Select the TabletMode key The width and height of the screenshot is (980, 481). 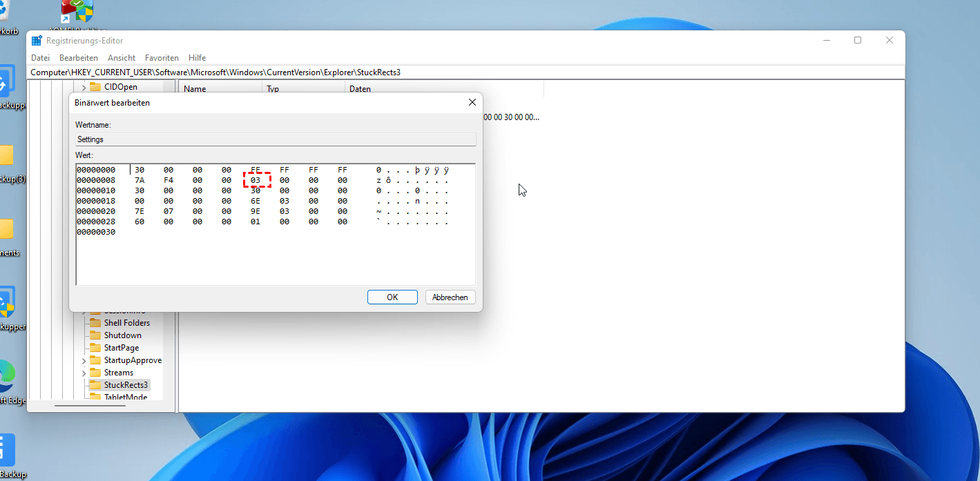point(126,397)
